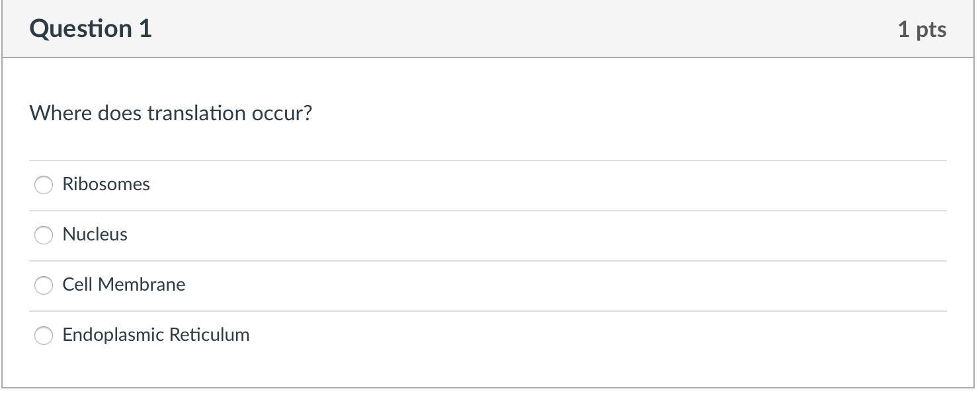Click the Question 1 heading
Screen dimensions: 980x399
(91, 29)
